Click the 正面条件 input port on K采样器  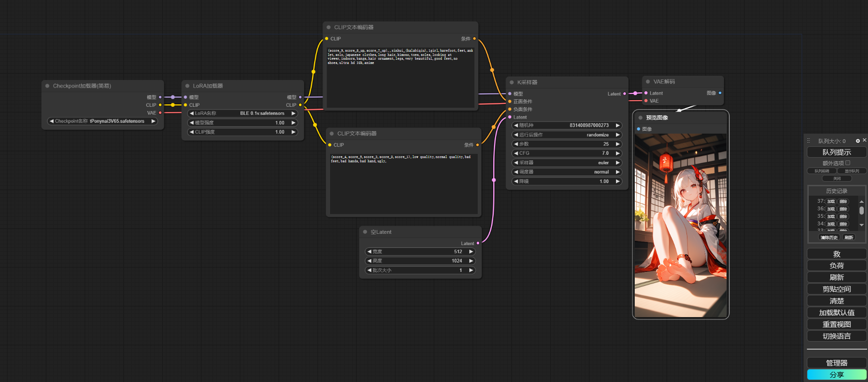(x=510, y=102)
